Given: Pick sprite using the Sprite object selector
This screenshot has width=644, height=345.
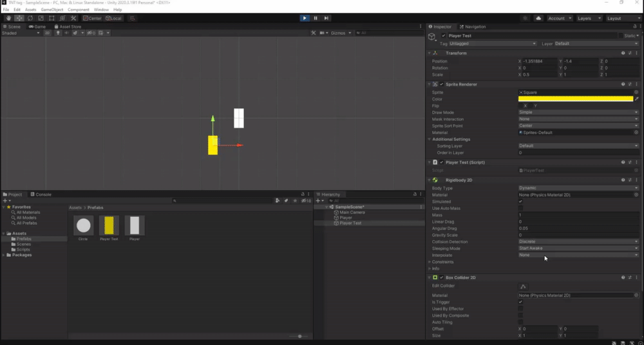Looking at the screenshot, I should [636, 93].
